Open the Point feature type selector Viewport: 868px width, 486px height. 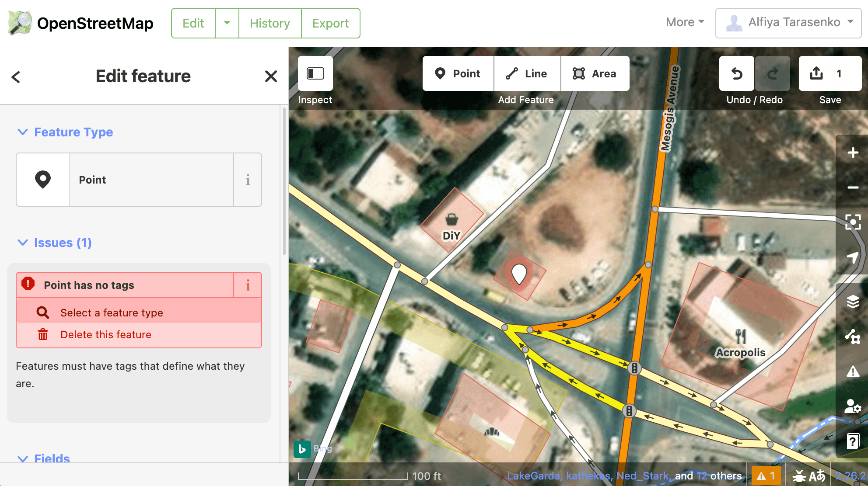[151, 180]
